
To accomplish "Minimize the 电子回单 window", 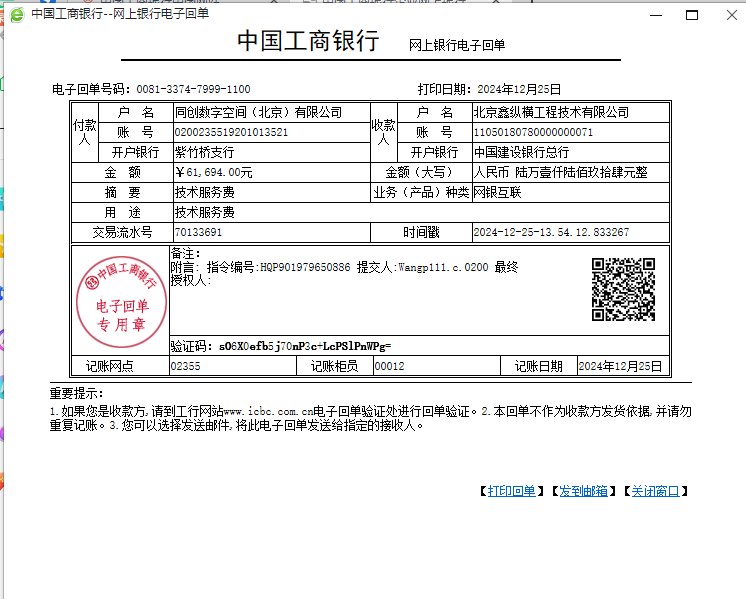I will 656,15.
